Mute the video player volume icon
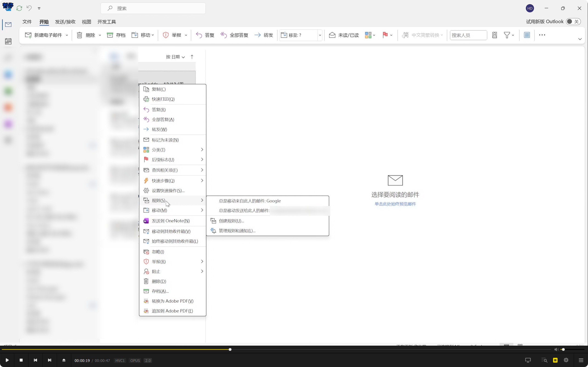 click(x=556, y=350)
